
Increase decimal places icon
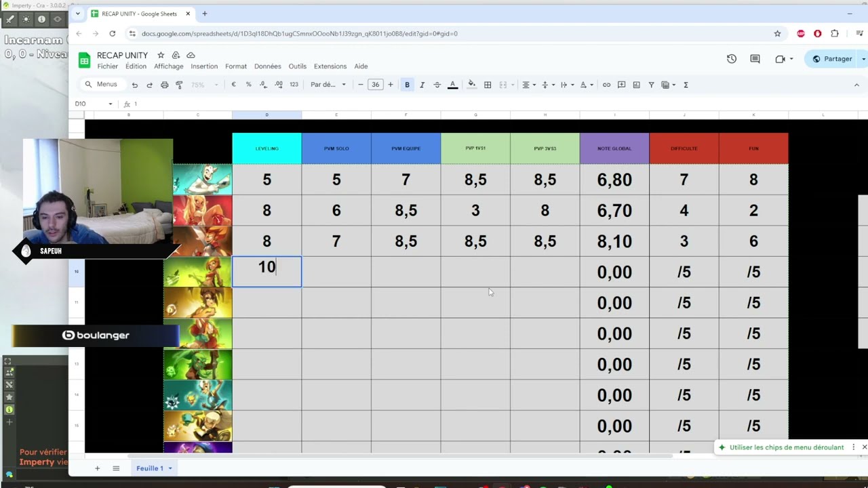pos(279,85)
